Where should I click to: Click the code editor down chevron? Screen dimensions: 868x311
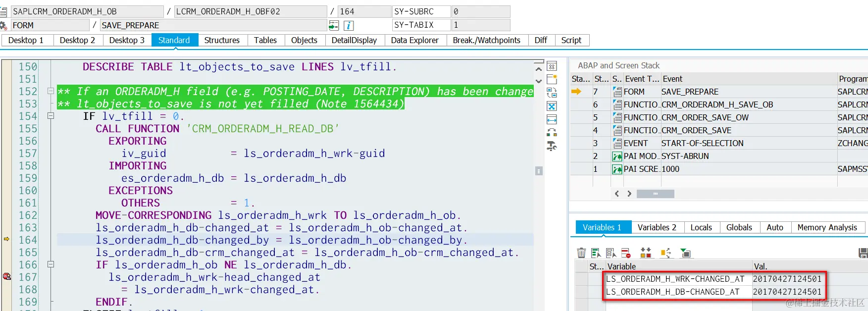(539, 81)
